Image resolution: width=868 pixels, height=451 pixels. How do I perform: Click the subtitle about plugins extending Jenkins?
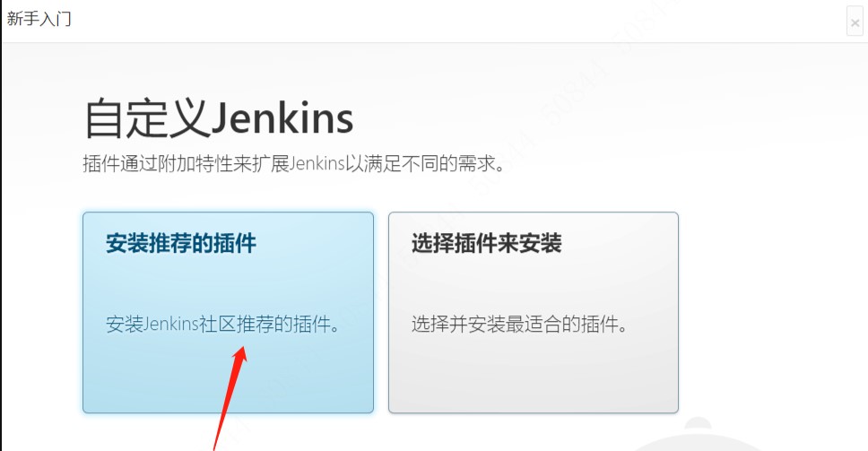[293, 164]
